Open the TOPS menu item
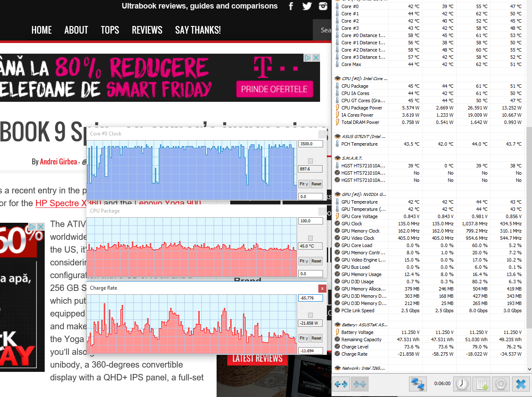Screen dimensions: 532x397 (110, 30)
